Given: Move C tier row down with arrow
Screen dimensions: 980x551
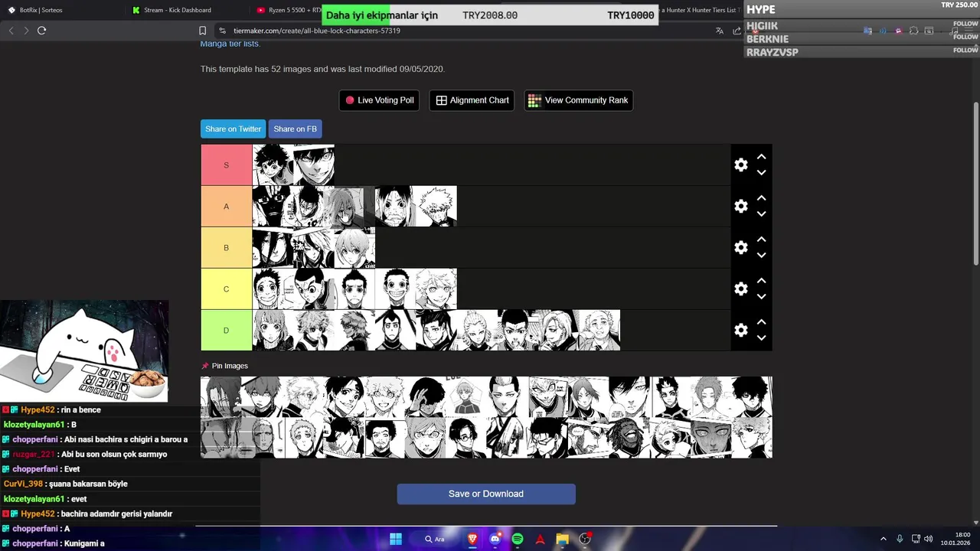Looking at the screenshot, I should tap(761, 297).
